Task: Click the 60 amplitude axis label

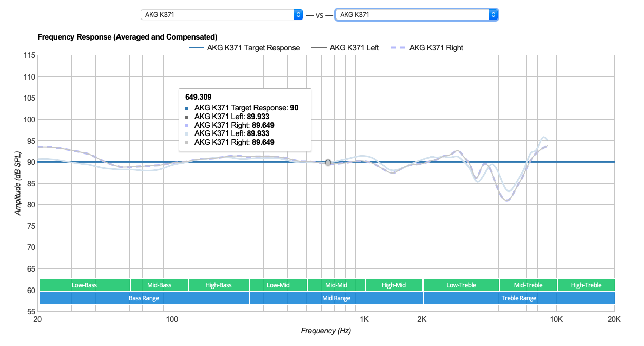Action: 30,290
